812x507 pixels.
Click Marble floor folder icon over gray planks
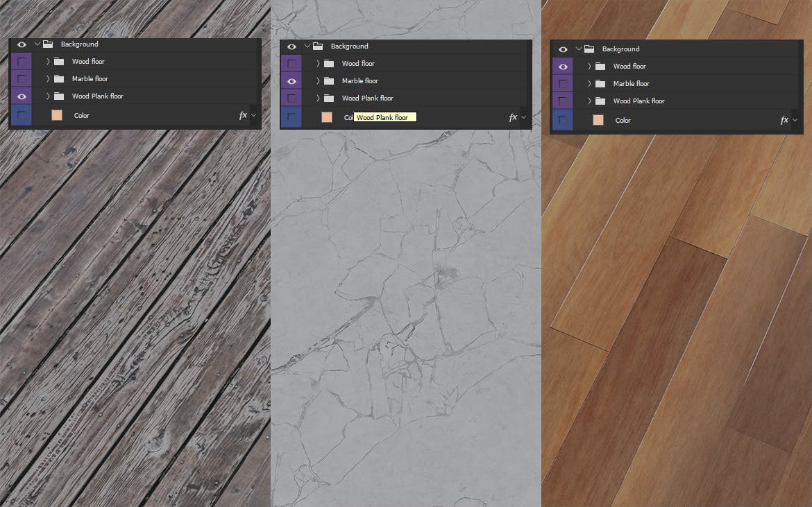[59, 78]
